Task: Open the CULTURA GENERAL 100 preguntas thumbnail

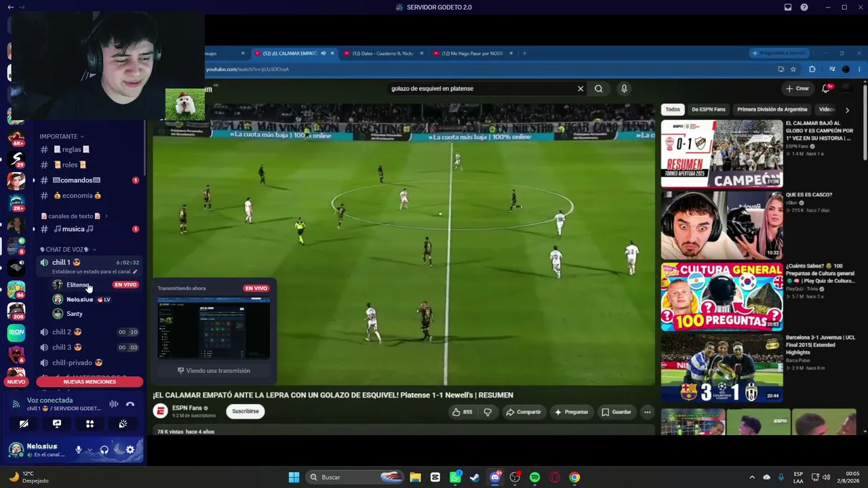Action: pyautogui.click(x=722, y=297)
